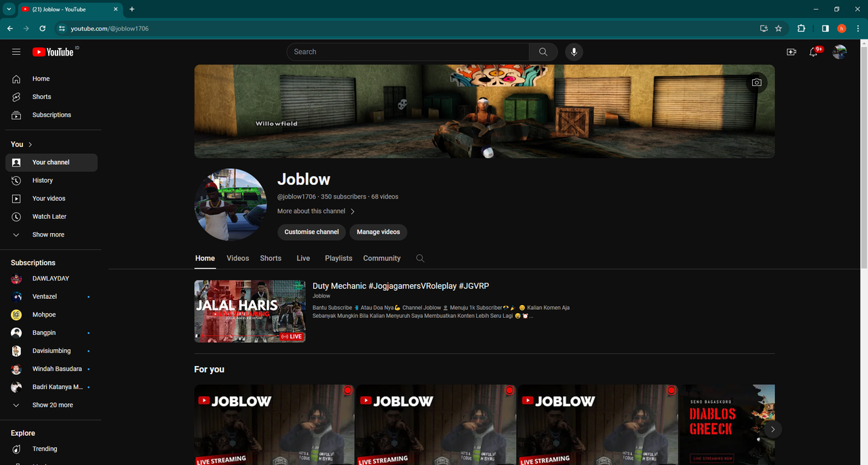This screenshot has width=868, height=465.
Task: Click Manage videos button
Action: (378, 232)
